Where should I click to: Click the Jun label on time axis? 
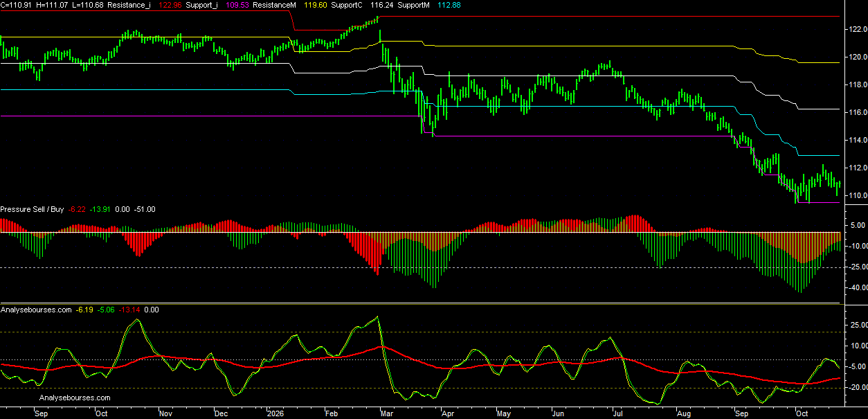click(x=558, y=413)
